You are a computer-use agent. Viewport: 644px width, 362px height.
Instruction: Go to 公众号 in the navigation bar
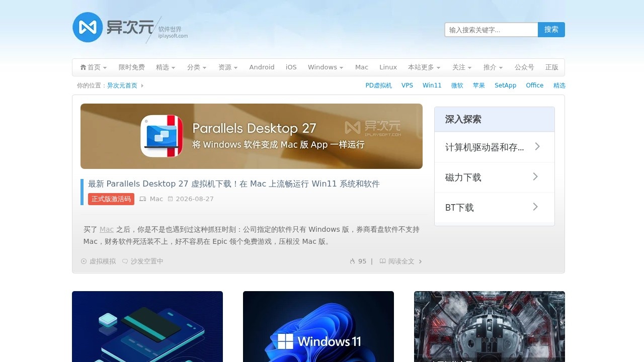click(524, 67)
